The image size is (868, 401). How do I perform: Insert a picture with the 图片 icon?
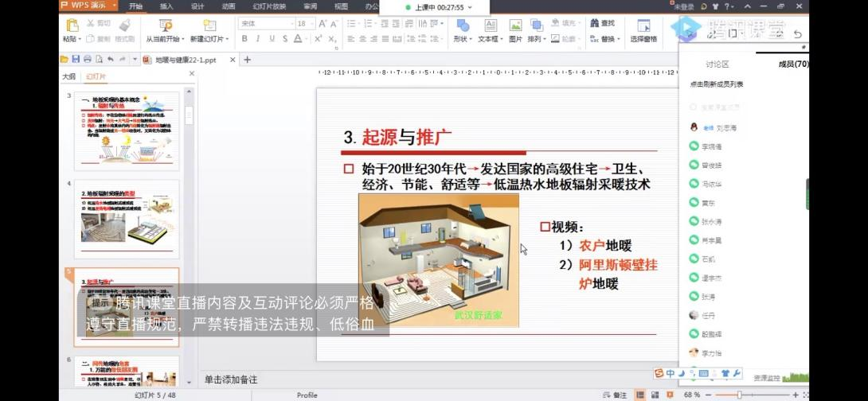pyautogui.click(x=515, y=27)
